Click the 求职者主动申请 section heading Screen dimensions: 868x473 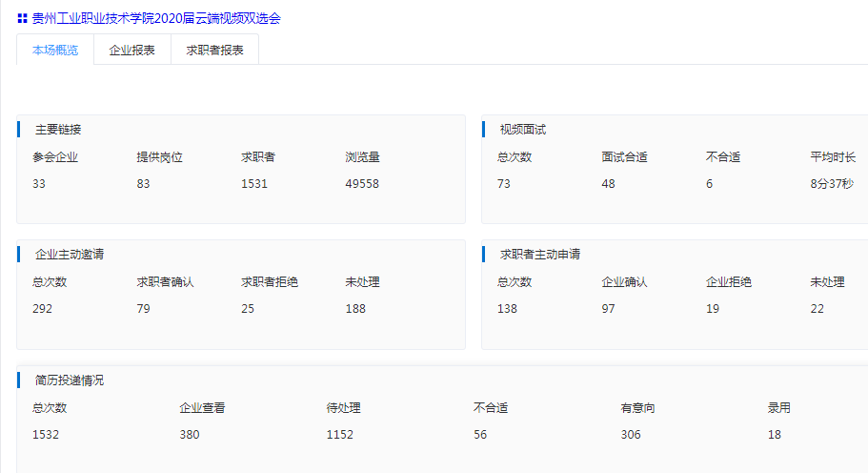click(540, 255)
